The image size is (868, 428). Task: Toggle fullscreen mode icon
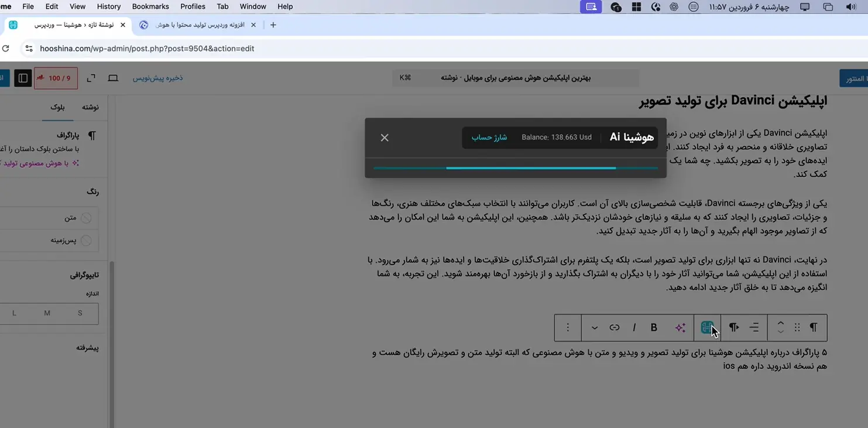(x=91, y=78)
